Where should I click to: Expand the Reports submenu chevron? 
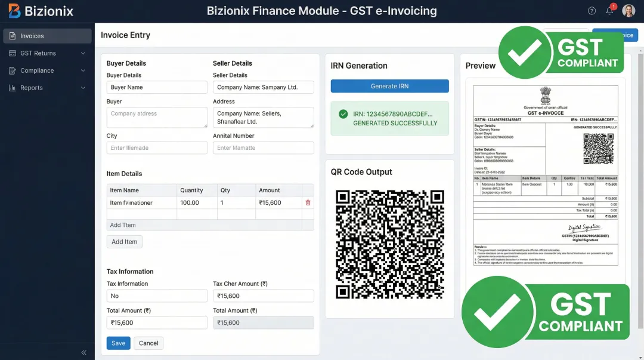tap(83, 88)
